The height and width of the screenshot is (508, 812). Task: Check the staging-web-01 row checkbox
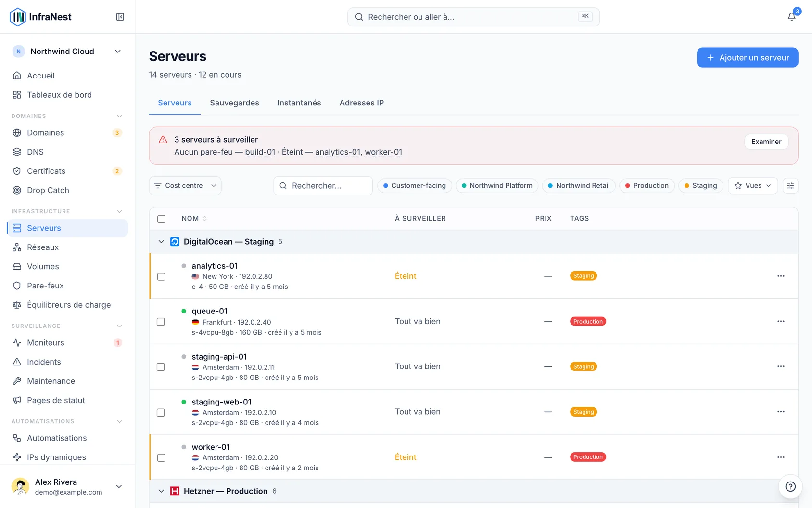point(161,412)
